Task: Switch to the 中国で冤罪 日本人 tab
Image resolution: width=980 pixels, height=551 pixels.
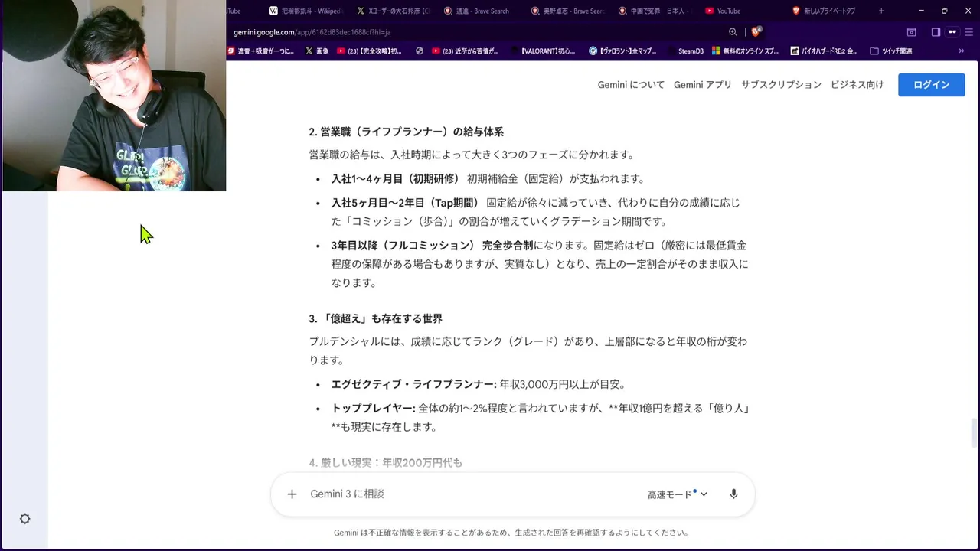Action: pyautogui.click(x=655, y=11)
